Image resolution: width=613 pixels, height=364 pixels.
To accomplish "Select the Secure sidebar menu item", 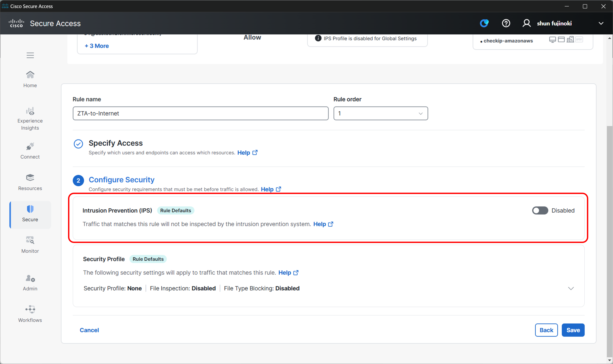I will (30, 214).
